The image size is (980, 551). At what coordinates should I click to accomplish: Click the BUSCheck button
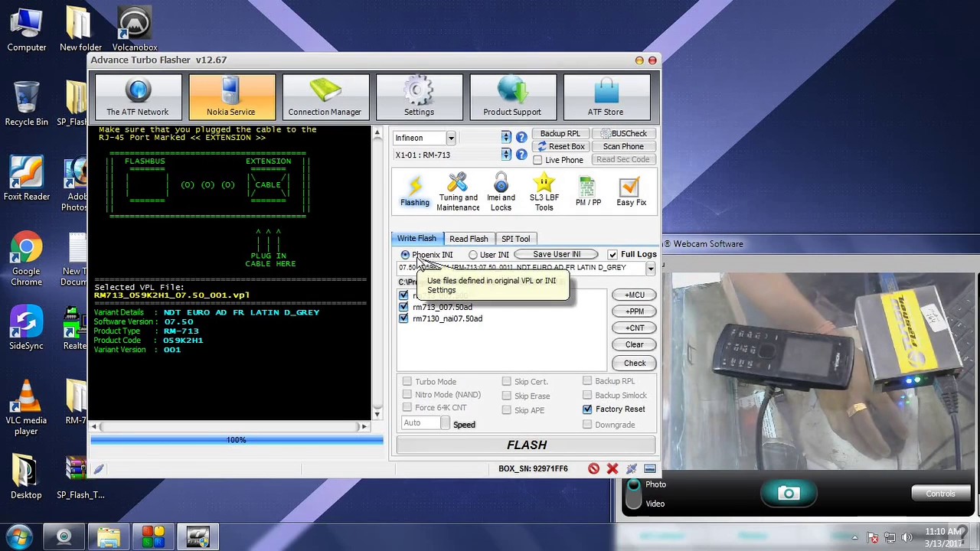pos(623,133)
